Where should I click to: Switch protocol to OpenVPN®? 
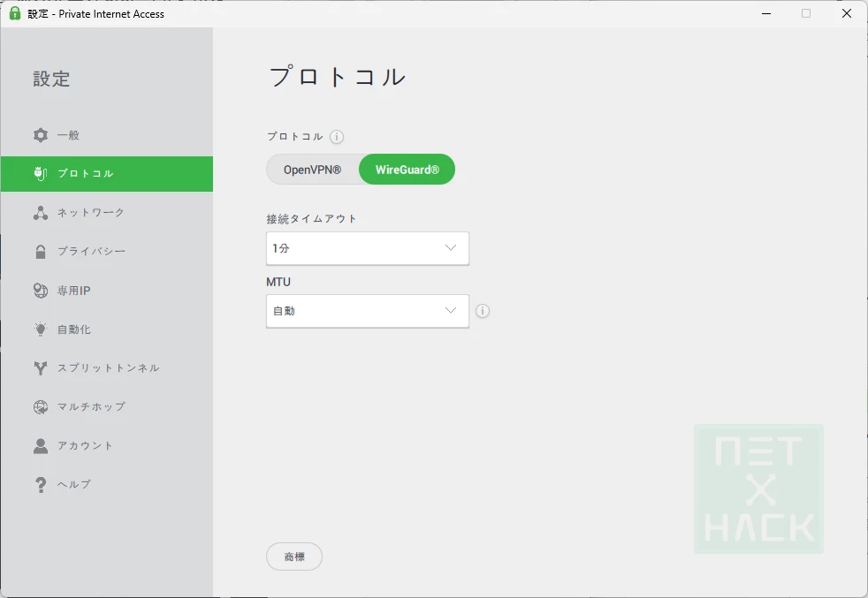tap(313, 170)
